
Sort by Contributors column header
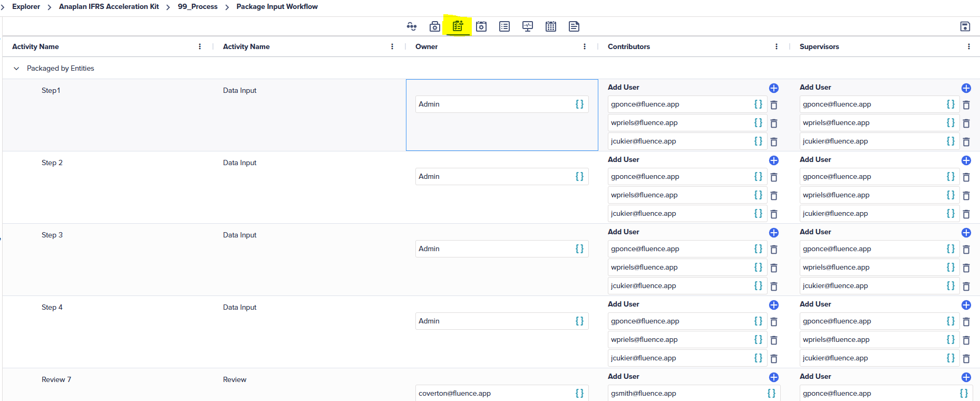[629, 46]
